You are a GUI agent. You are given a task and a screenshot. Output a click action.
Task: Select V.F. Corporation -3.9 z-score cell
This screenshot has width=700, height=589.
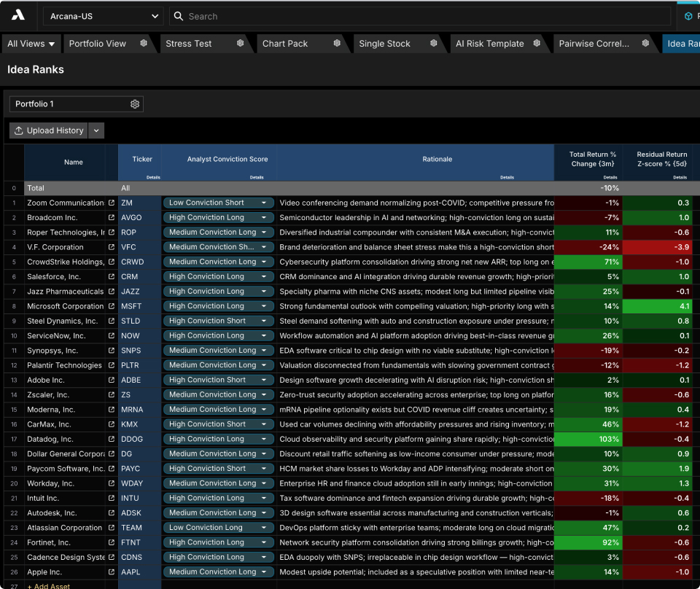(658, 247)
